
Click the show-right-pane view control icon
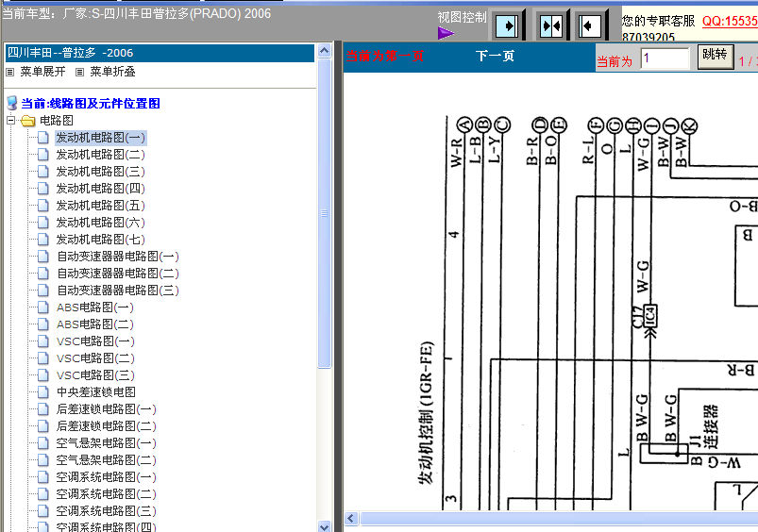pos(507,25)
